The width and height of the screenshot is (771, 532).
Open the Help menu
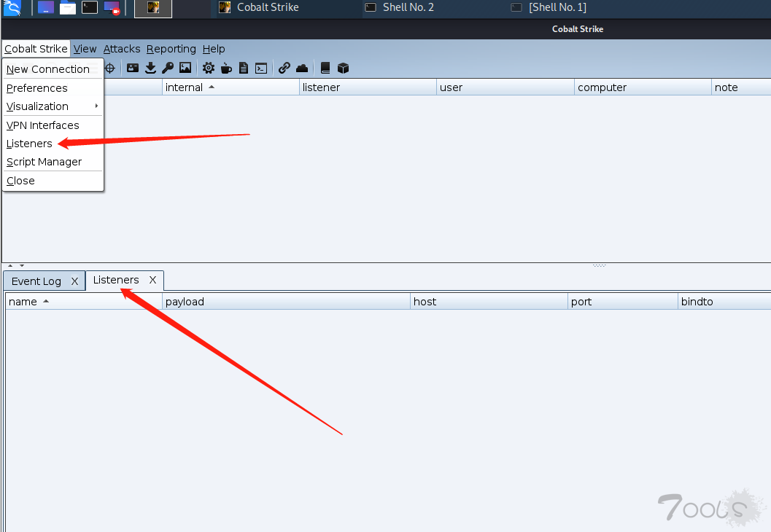click(214, 49)
